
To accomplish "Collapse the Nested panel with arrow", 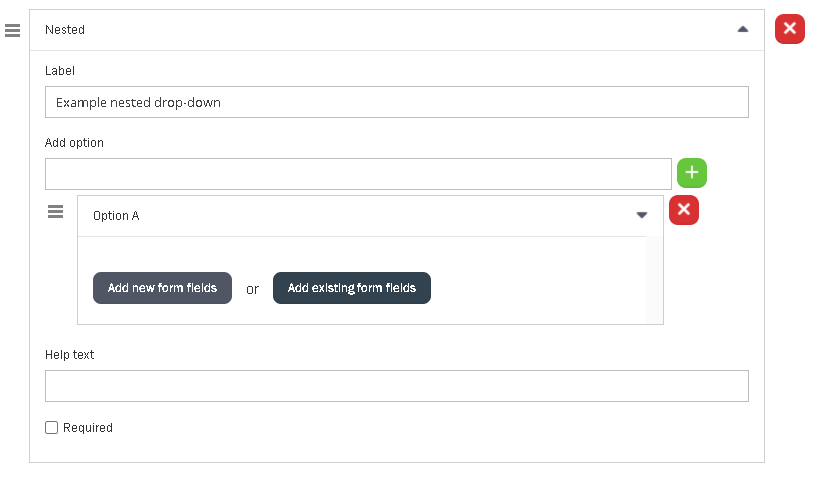I will 742,30.
